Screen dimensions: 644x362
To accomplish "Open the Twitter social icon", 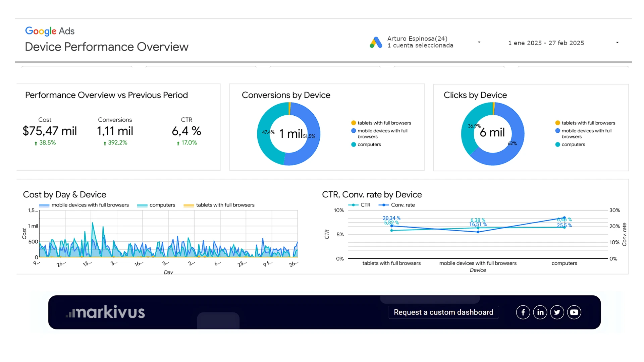I will point(557,312).
